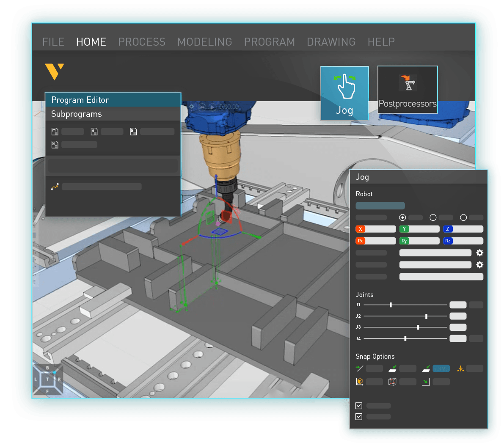Select the M main program document icon
Screen dimensions: 504x445
[55, 131]
